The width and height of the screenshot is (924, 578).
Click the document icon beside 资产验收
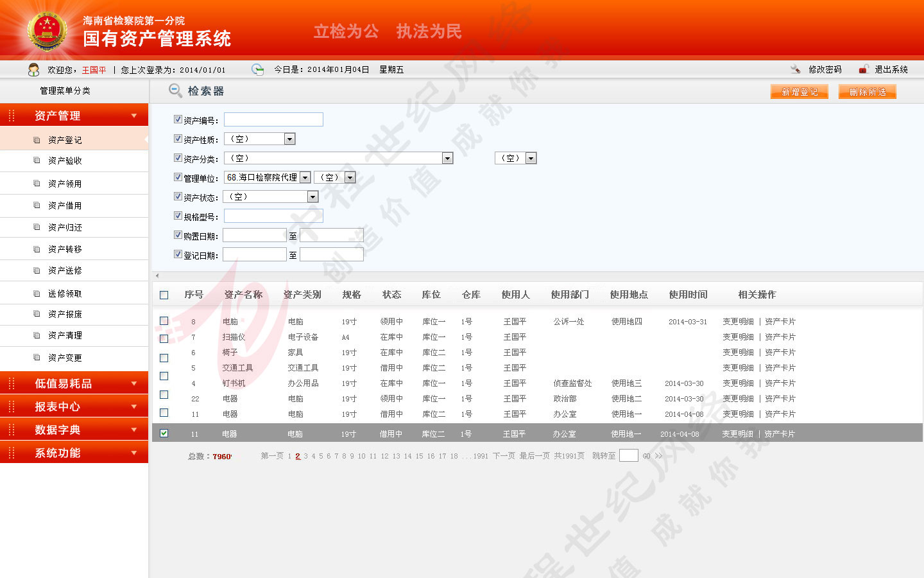click(x=37, y=161)
